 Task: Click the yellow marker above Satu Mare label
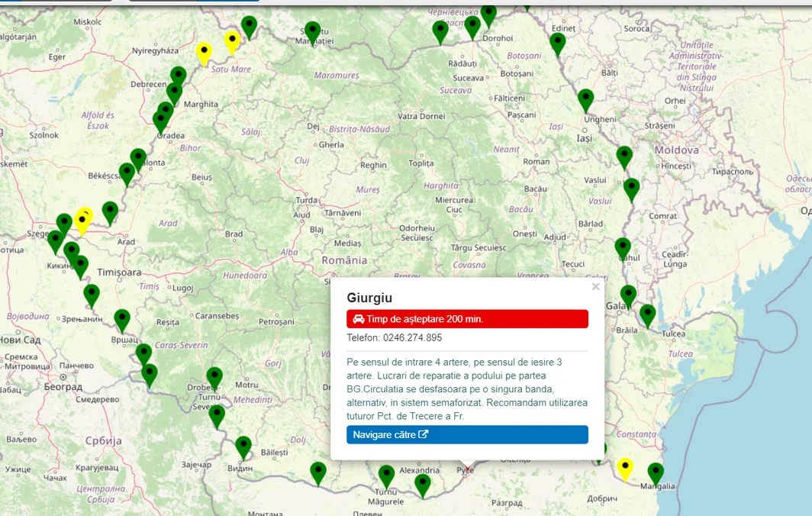(x=232, y=43)
